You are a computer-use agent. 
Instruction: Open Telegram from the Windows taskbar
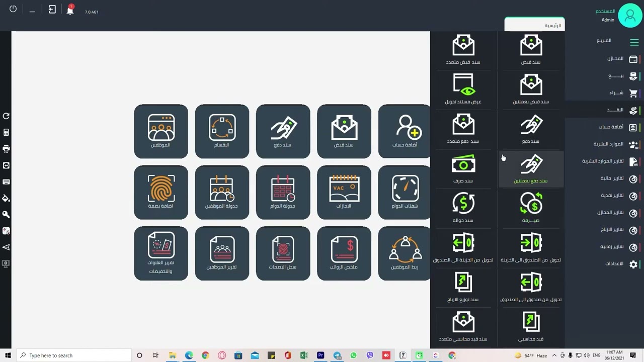337,355
